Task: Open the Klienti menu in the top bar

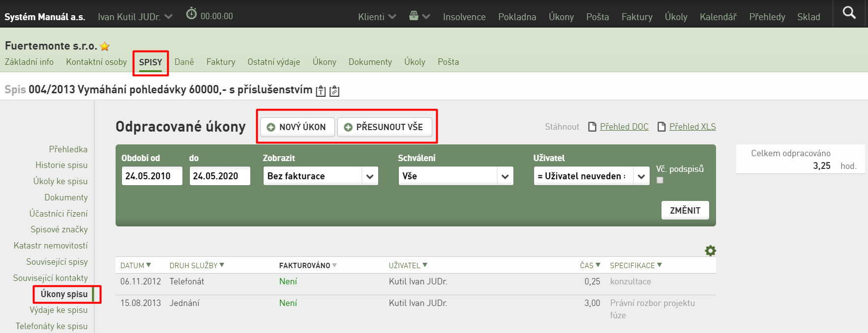Action: tap(377, 17)
